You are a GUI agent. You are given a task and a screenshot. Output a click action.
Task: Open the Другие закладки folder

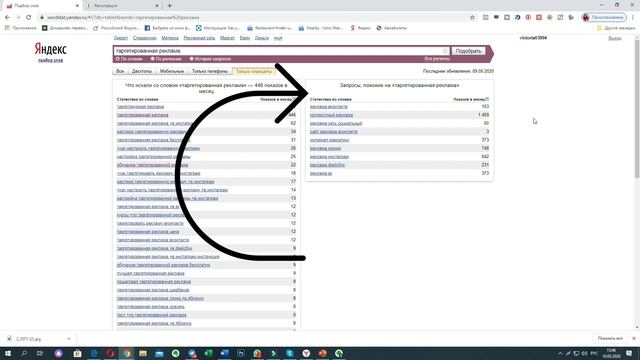pos(616,28)
